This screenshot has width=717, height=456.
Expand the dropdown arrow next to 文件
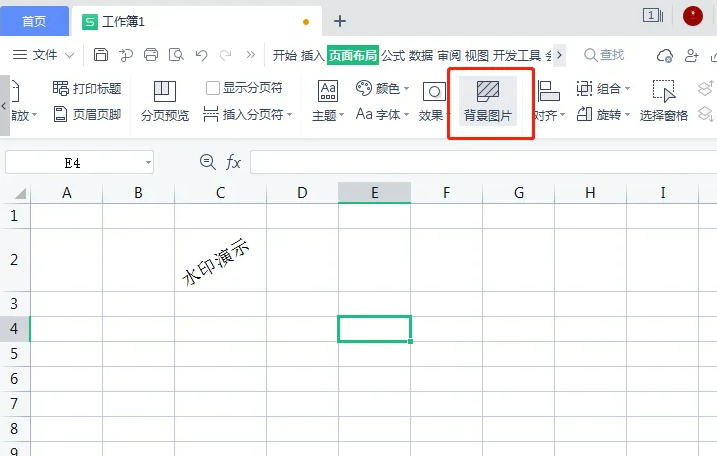pos(70,55)
